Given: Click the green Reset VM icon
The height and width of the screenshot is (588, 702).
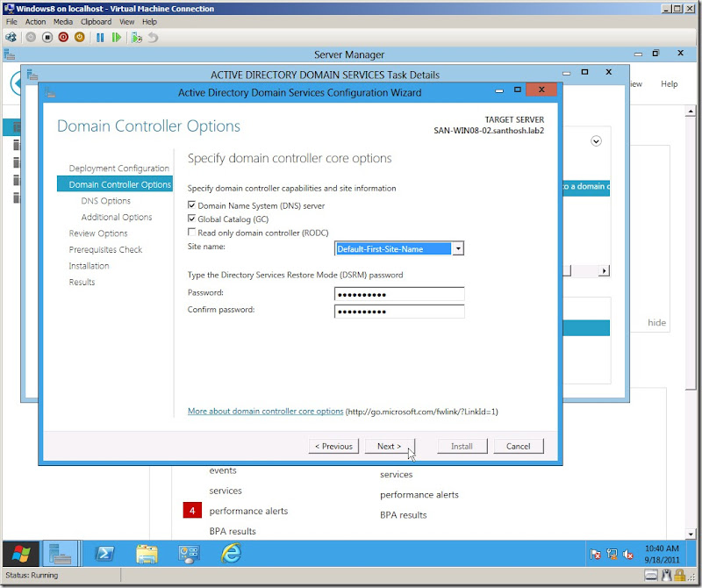Looking at the screenshot, I should pyautogui.click(x=117, y=38).
